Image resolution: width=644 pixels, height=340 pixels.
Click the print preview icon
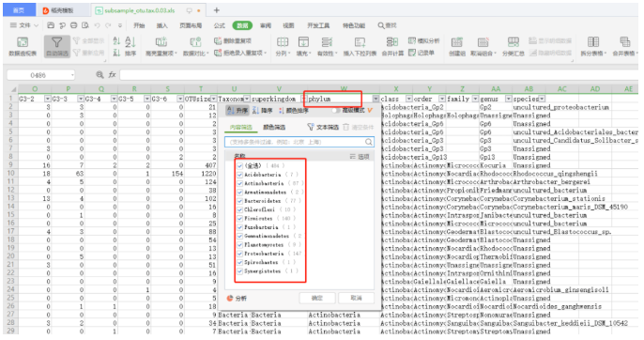[85, 25]
